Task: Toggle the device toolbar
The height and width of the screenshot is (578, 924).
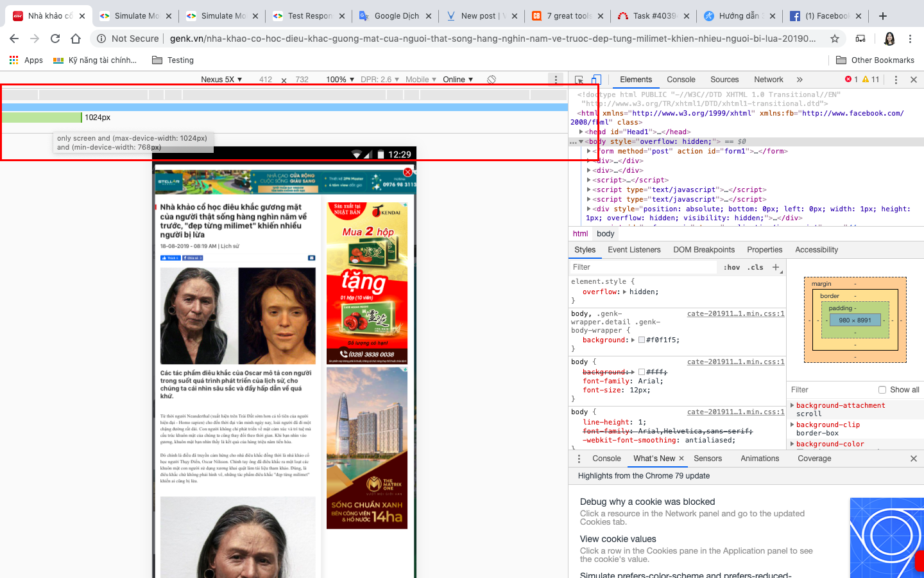Action: coord(596,80)
